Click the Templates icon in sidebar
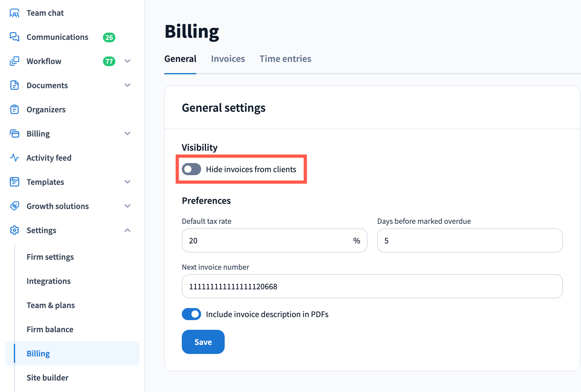Screen dimensions: 581x392 pos(14,182)
